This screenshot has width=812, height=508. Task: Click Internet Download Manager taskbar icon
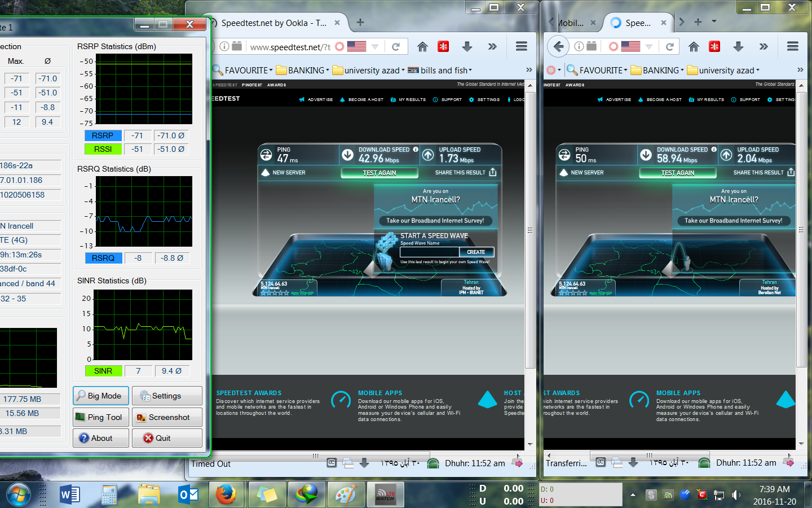(306, 494)
